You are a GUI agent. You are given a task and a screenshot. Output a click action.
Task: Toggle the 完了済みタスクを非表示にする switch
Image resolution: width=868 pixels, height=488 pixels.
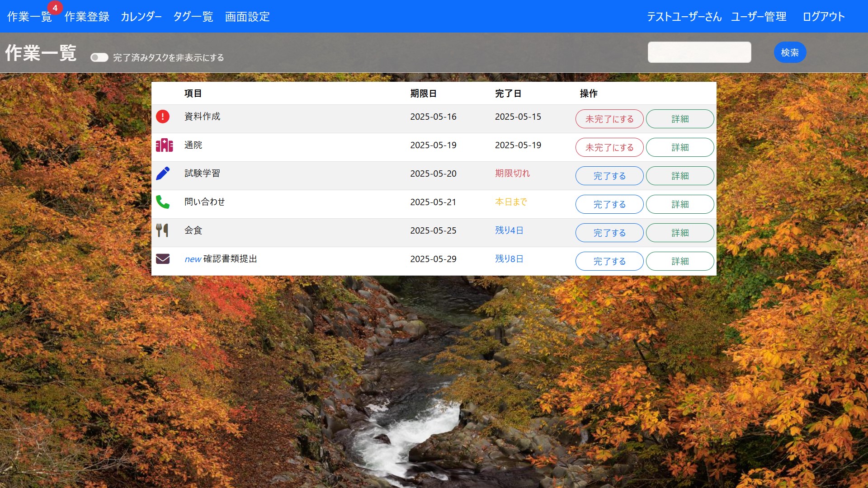coord(99,57)
